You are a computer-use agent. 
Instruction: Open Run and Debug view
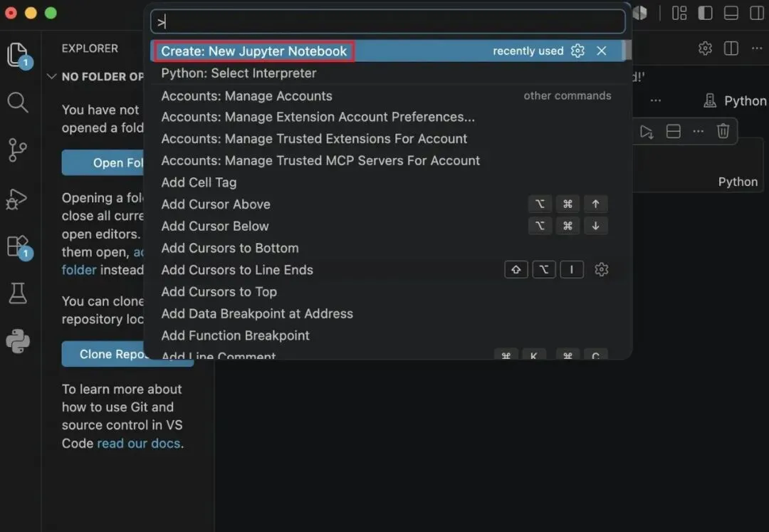16,199
